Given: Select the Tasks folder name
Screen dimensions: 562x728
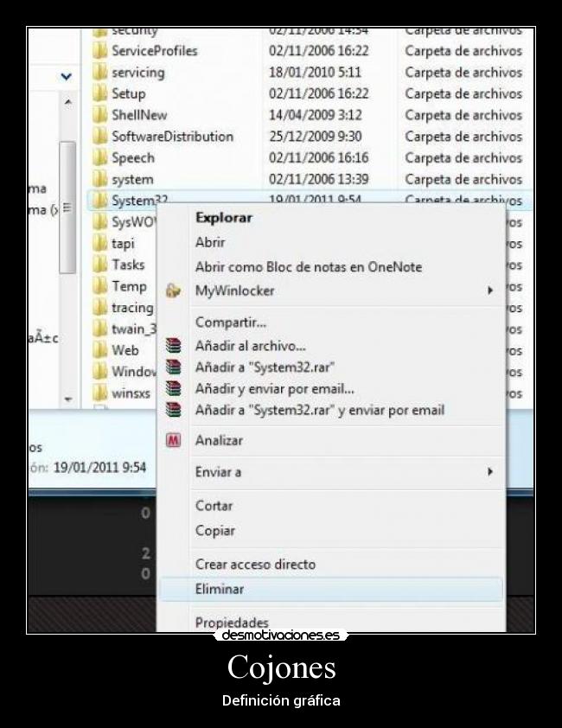Looking at the screenshot, I should [128, 265].
